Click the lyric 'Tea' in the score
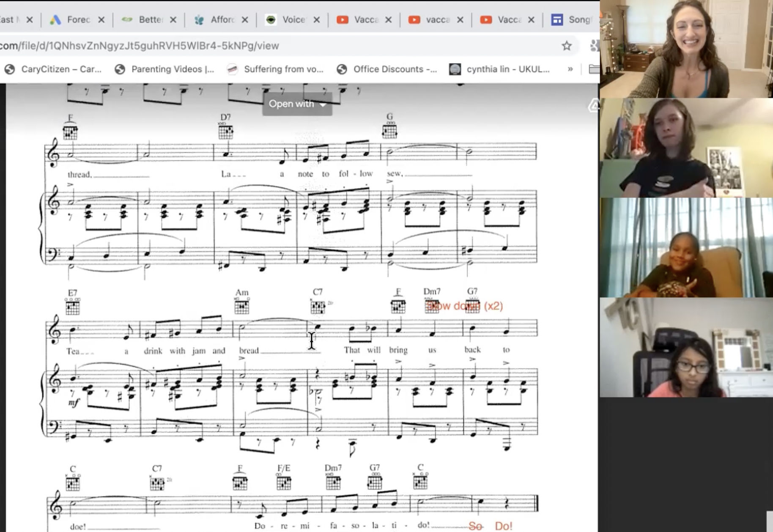 (73, 351)
